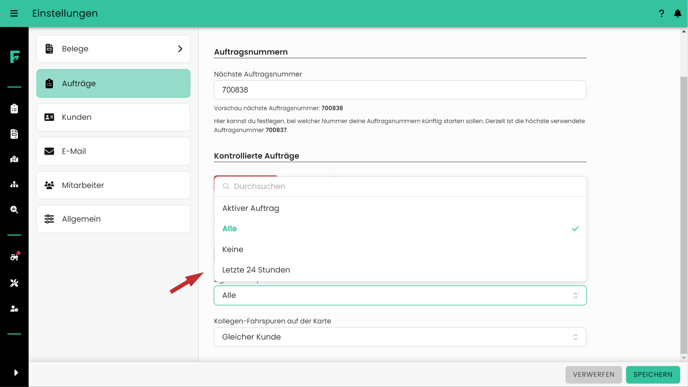Open the E-Mail settings section

(113, 151)
